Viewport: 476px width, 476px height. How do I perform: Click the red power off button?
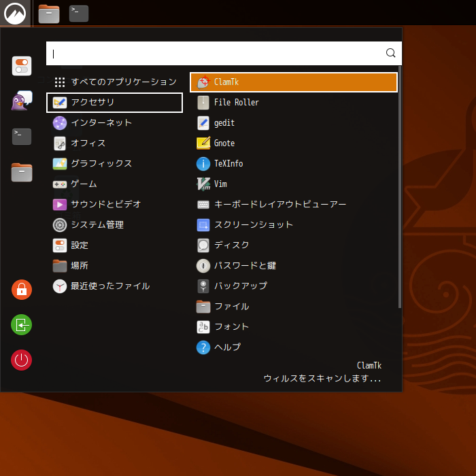coord(22,360)
